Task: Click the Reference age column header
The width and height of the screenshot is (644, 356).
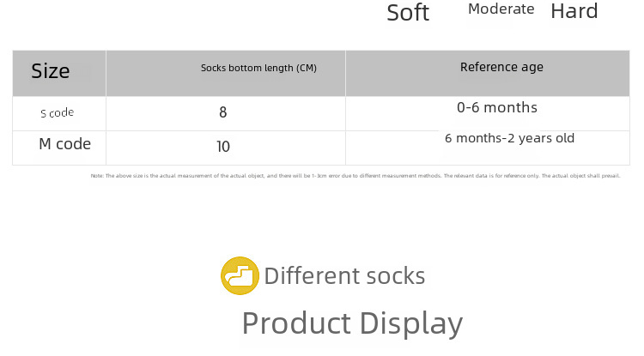Action: coord(501,67)
